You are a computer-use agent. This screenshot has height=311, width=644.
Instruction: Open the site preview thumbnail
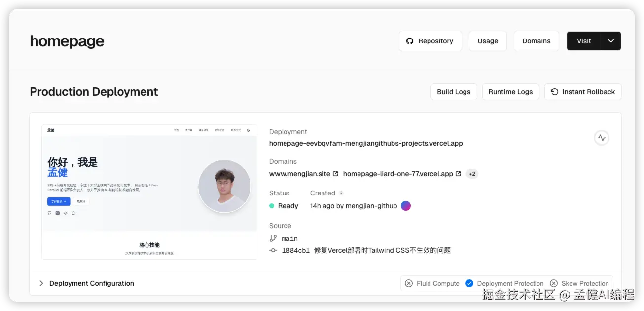(149, 192)
